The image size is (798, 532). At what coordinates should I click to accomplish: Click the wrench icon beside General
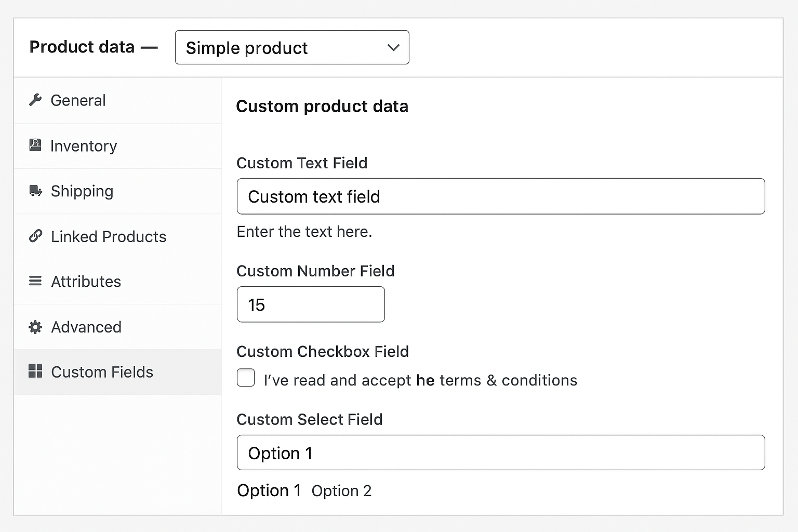click(35, 100)
